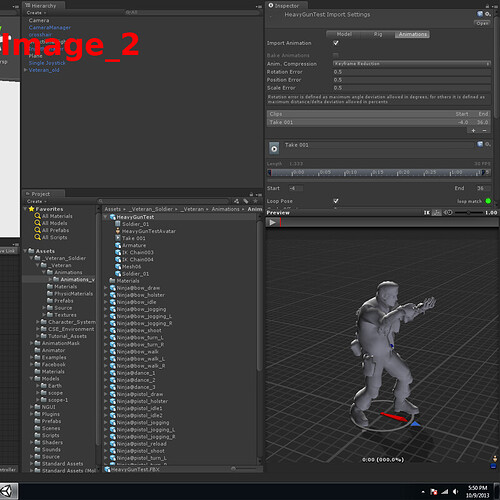Image resolution: width=500 pixels, height=500 pixels.
Task: Click the Take 001 clip play icon
Action: click(274, 149)
